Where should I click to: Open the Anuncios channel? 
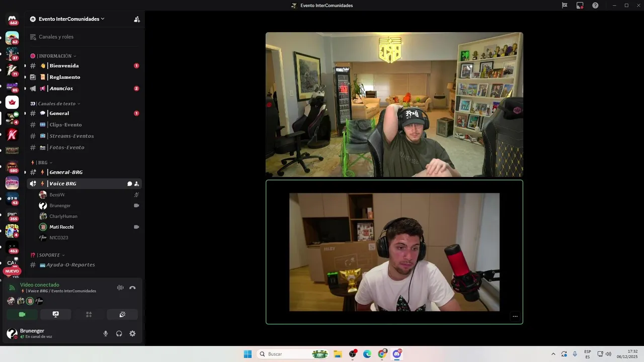(x=85, y=88)
